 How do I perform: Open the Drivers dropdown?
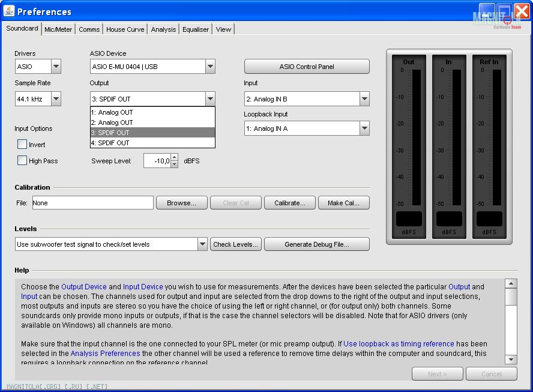pos(56,67)
